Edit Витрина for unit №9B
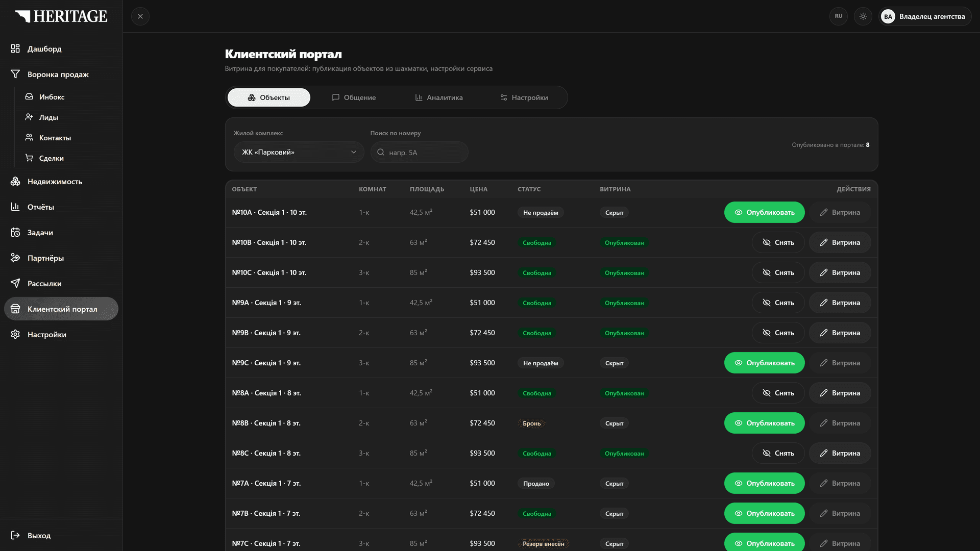 tap(840, 333)
